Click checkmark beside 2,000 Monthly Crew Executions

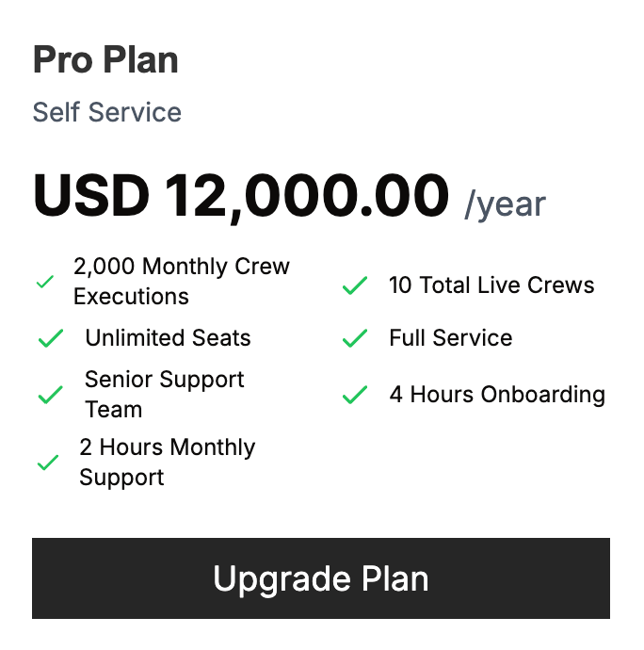[44, 282]
